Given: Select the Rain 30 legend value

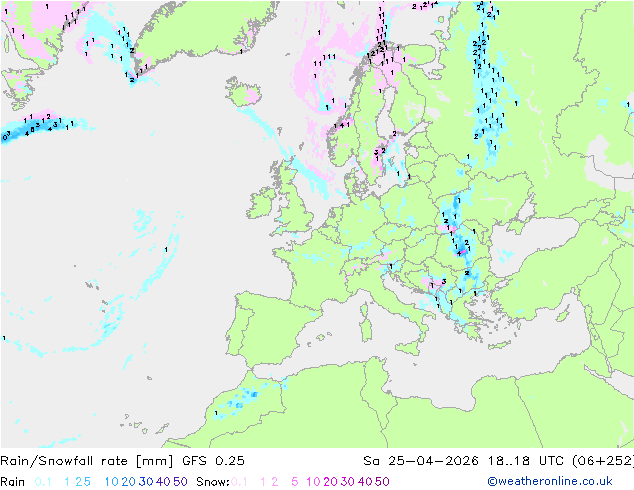Looking at the screenshot, I should click(146, 482).
